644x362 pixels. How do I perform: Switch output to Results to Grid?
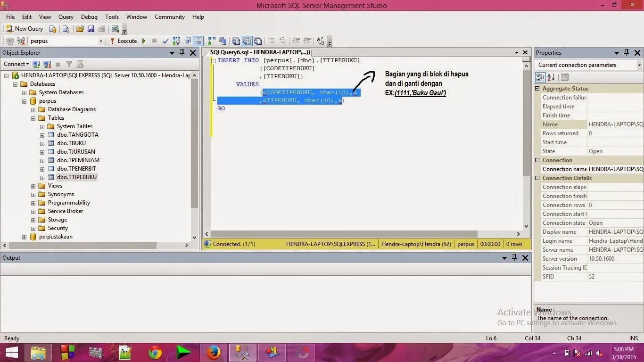click(x=247, y=41)
